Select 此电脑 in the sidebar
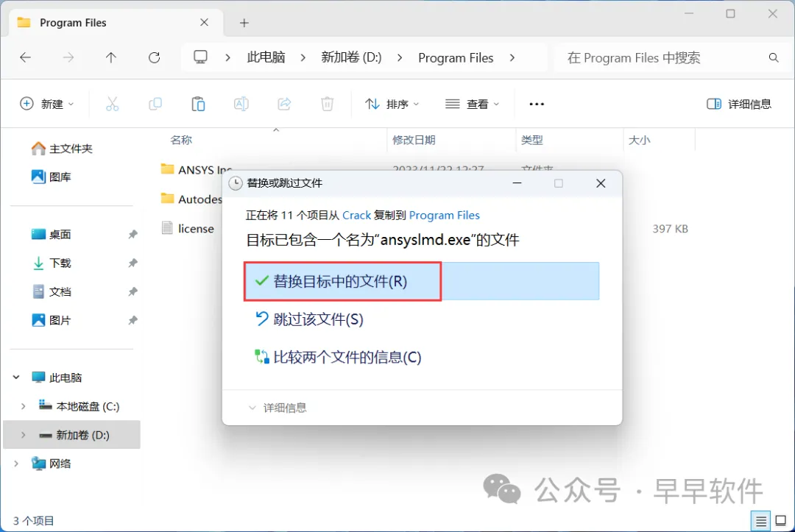The height and width of the screenshot is (532, 795). tap(56, 377)
